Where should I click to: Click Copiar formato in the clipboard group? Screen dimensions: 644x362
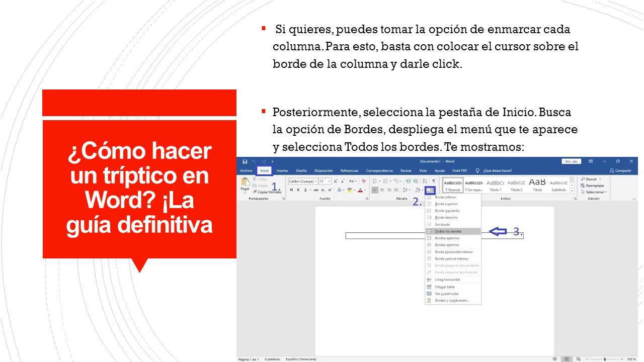(x=267, y=192)
